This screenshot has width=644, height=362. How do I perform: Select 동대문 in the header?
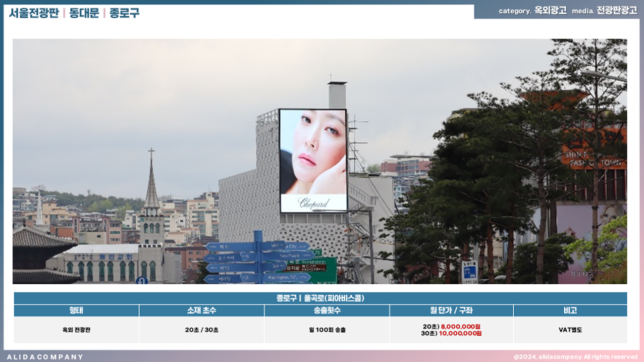(84, 13)
